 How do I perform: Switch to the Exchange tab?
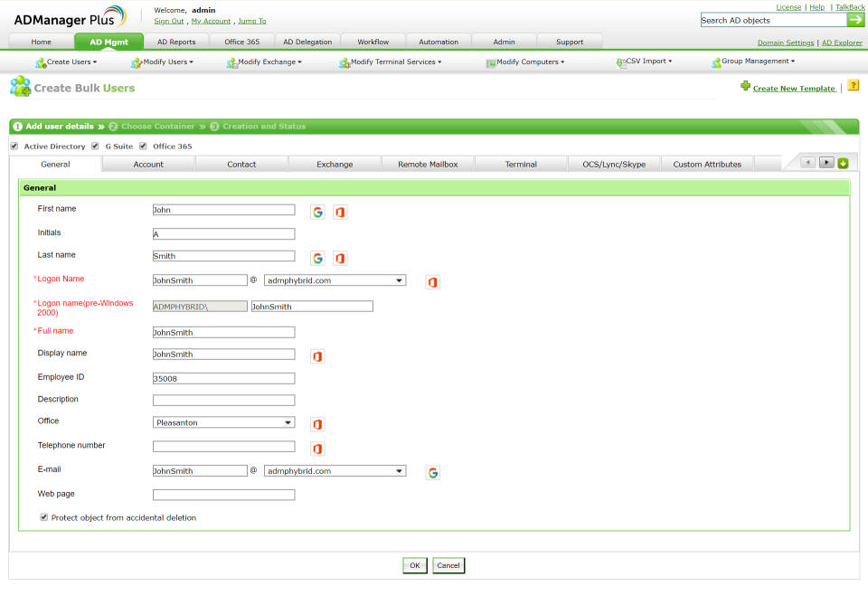335,164
